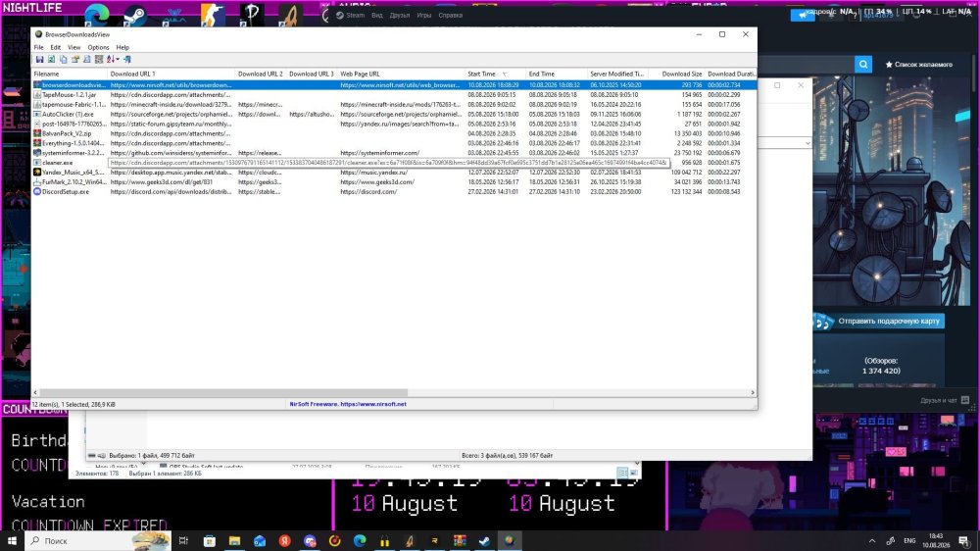The height and width of the screenshot is (551, 980).
Task: Sort by the Filename column header
Action: click(70, 74)
